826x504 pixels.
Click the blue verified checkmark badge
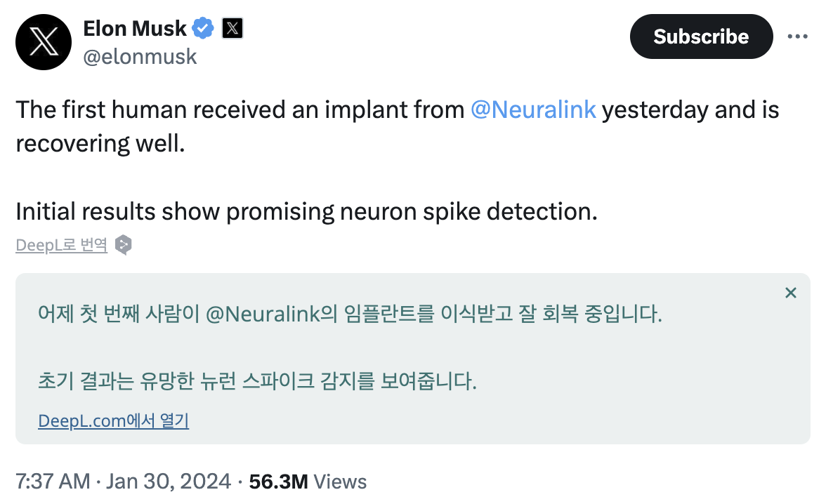(x=202, y=28)
